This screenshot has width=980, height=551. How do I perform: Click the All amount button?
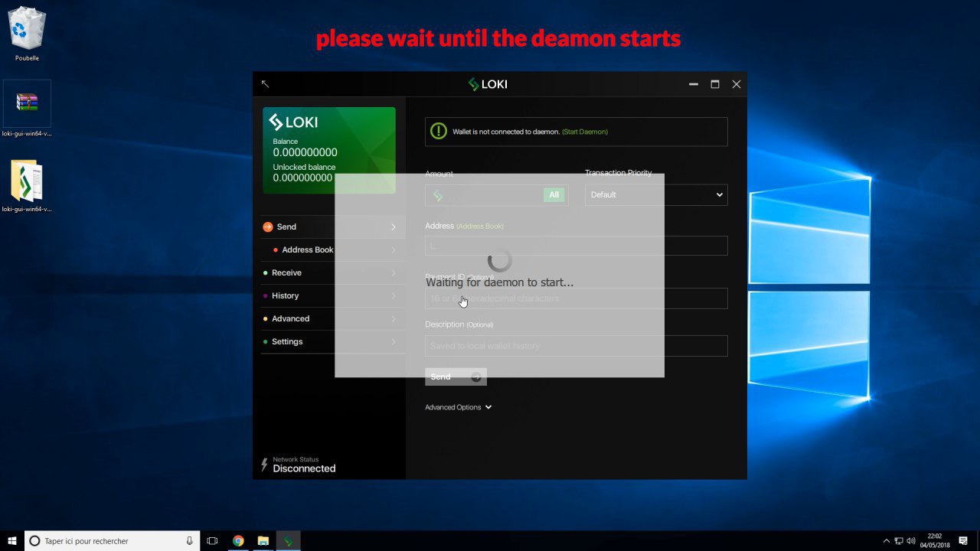(554, 195)
